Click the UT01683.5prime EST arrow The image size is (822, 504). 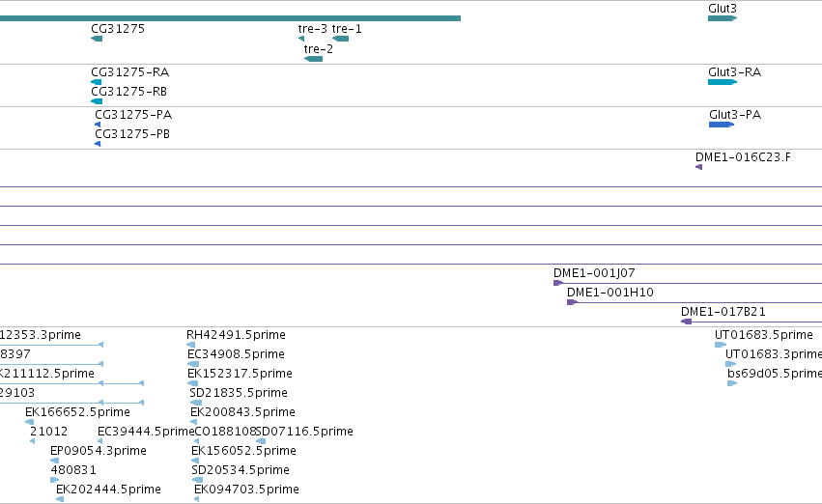pyautogui.click(x=721, y=345)
